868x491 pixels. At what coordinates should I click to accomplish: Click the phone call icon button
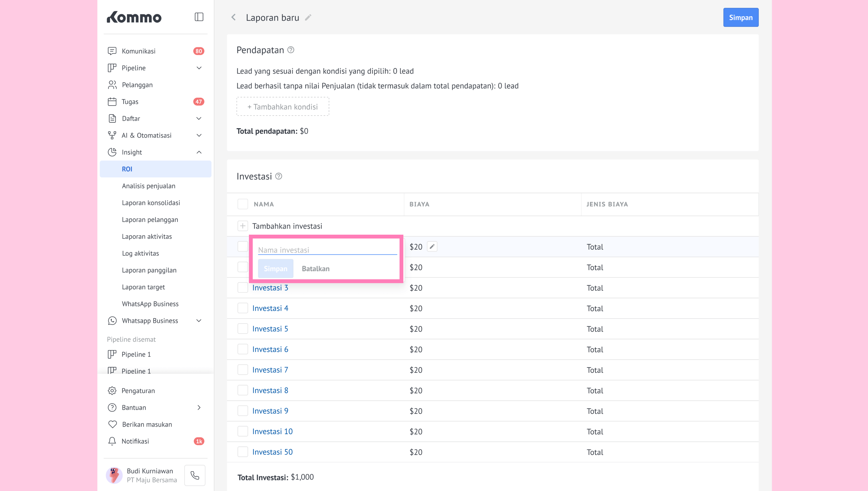pos(195,475)
